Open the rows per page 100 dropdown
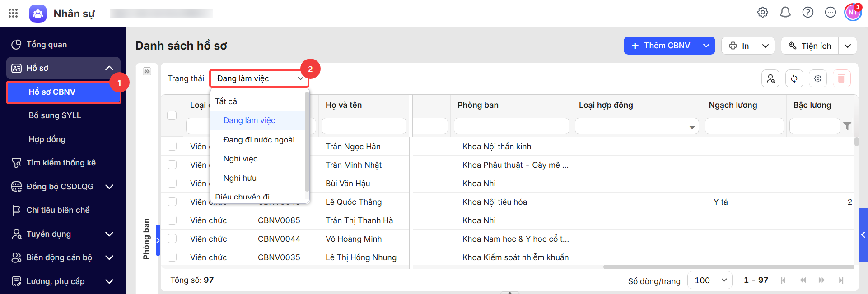The image size is (868, 294). [x=710, y=280]
